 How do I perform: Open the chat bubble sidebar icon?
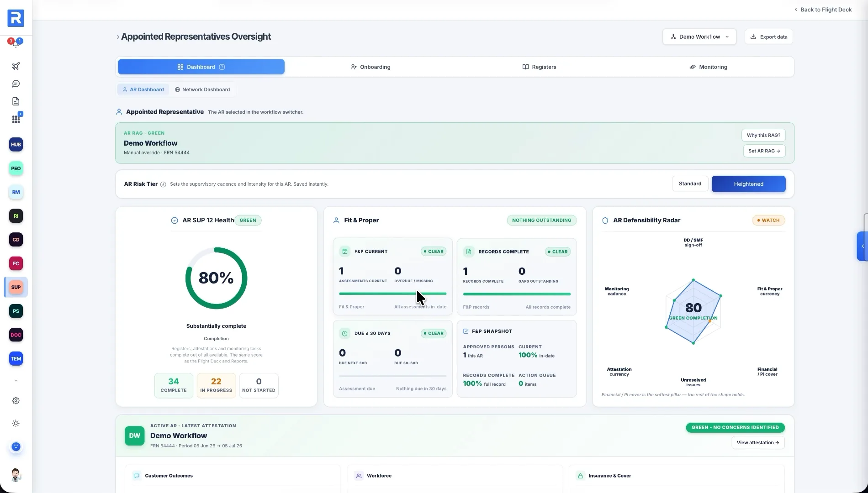(16, 84)
